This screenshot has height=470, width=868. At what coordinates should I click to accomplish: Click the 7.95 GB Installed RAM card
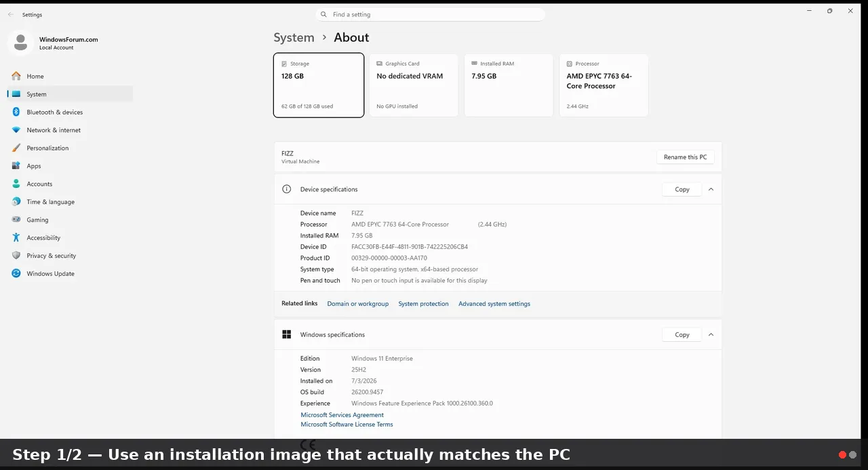click(x=509, y=85)
